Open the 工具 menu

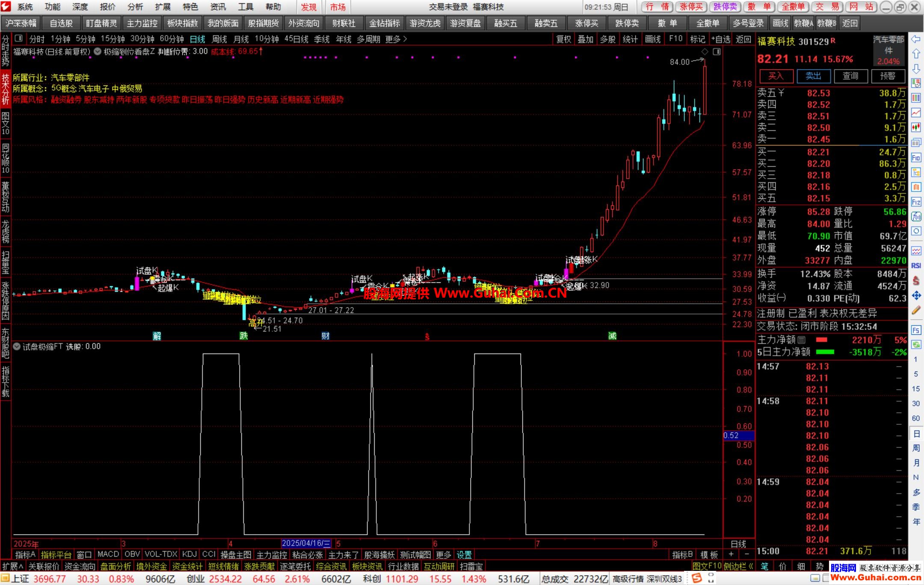point(246,7)
